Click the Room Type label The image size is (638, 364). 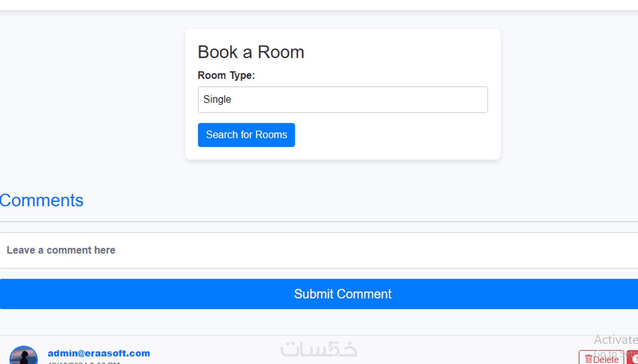click(x=226, y=75)
